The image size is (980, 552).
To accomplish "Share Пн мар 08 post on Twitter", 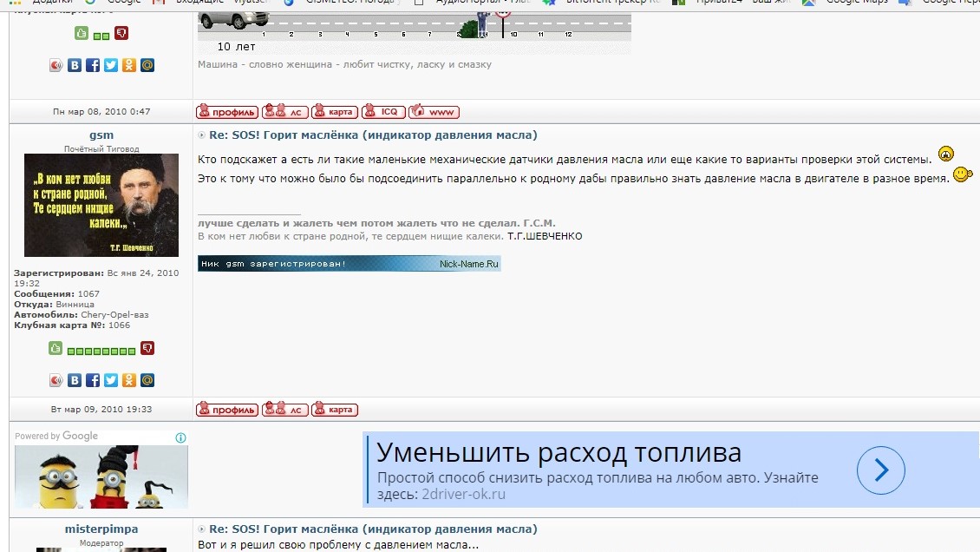I will click(x=111, y=65).
